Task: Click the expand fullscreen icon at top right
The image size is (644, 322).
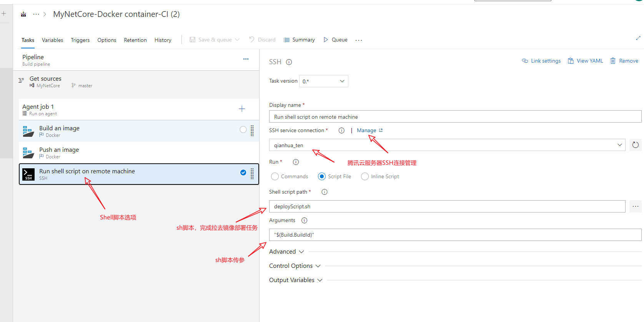Action: (638, 38)
